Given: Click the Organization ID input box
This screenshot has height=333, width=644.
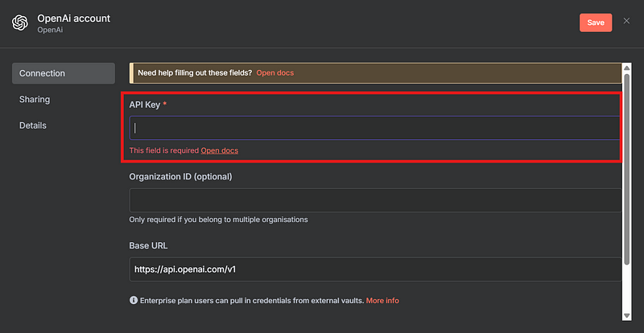Looking at the screenshot, I should click(375, 200).
